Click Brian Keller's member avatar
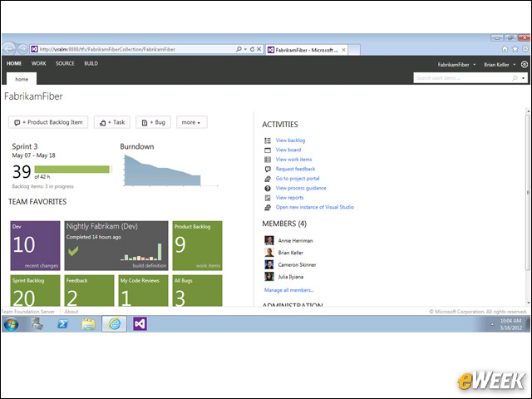532x399 pixels. click(x=269, y=253)
